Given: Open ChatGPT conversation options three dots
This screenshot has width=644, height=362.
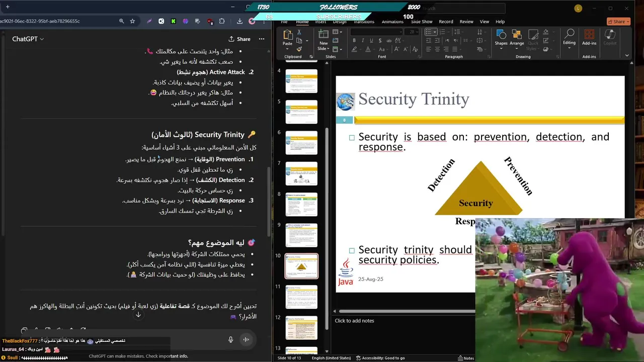Looking at the screenshot, I should pos(262,39).
